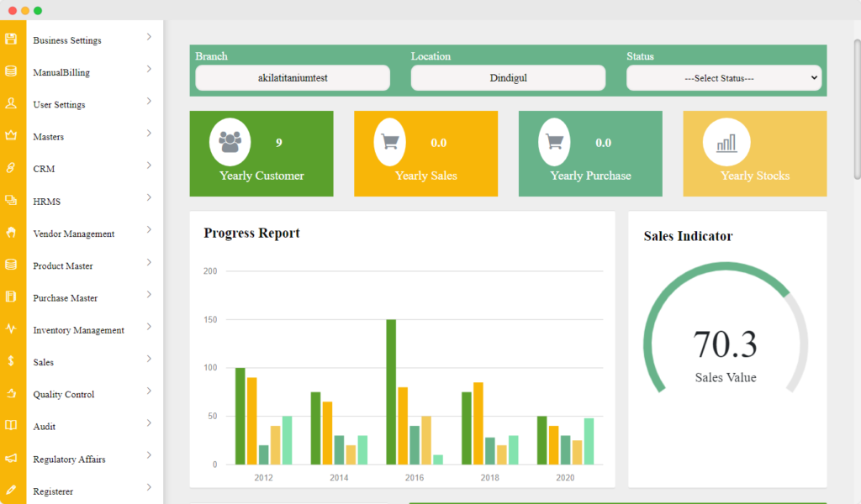Click the Masters crown icon
Screen dimensions: 861x504
click(11, 135)
